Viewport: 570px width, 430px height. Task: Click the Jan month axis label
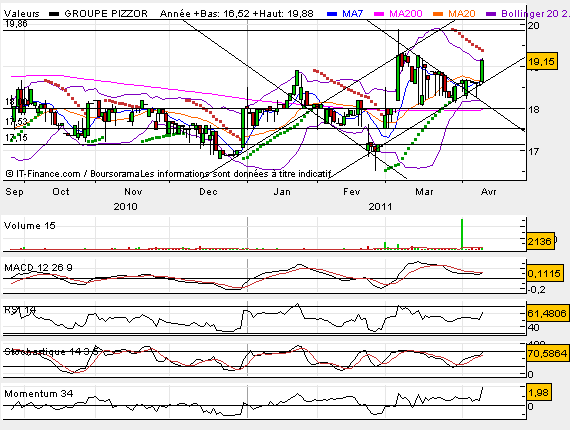coord(282,192)
